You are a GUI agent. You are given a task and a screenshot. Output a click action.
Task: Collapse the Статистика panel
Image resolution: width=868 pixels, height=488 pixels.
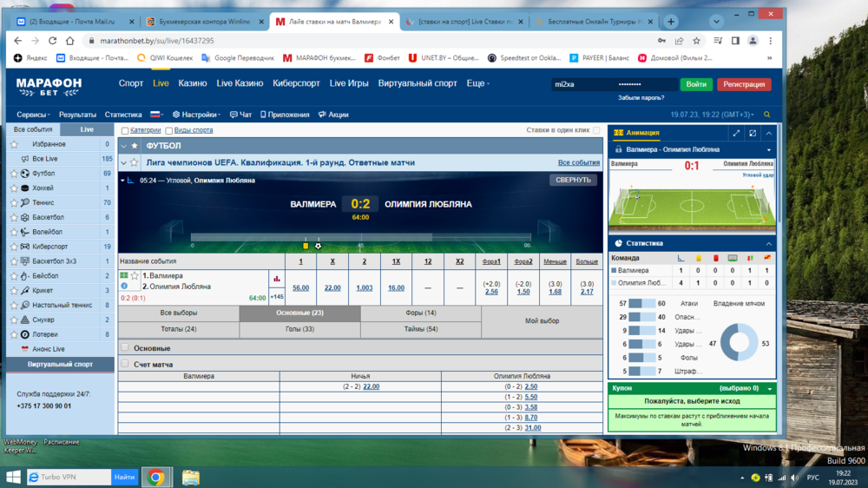[768, 244]
